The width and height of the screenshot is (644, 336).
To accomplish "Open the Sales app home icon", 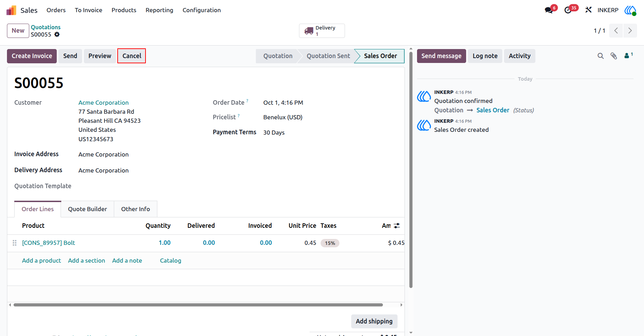I will (11, 10).
